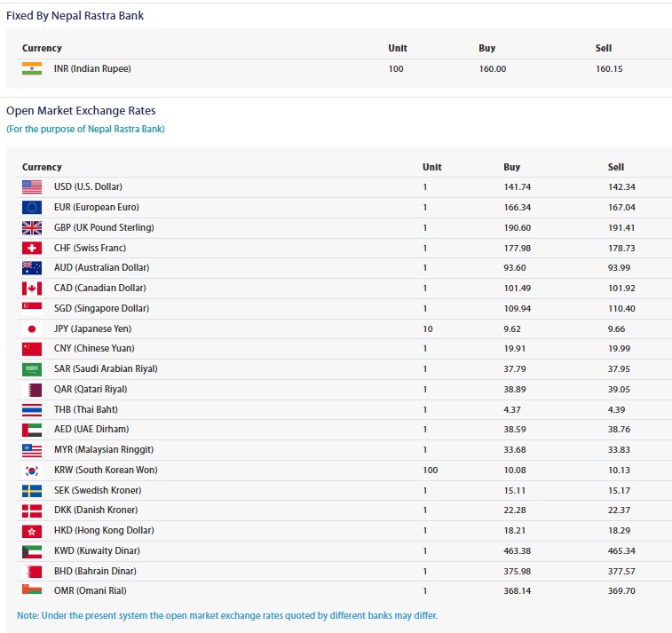Click the United States flag icon
Viewport: 672px width, 633px height.
coord(32,187)
